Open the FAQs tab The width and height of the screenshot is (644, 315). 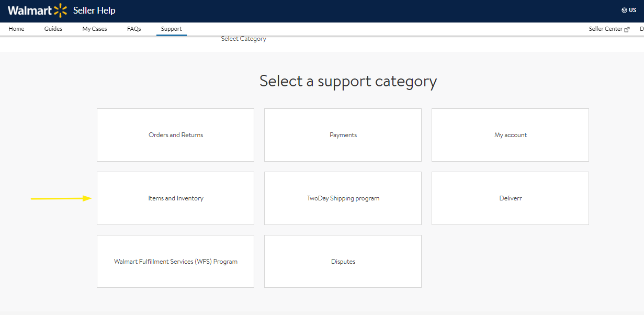134,29
